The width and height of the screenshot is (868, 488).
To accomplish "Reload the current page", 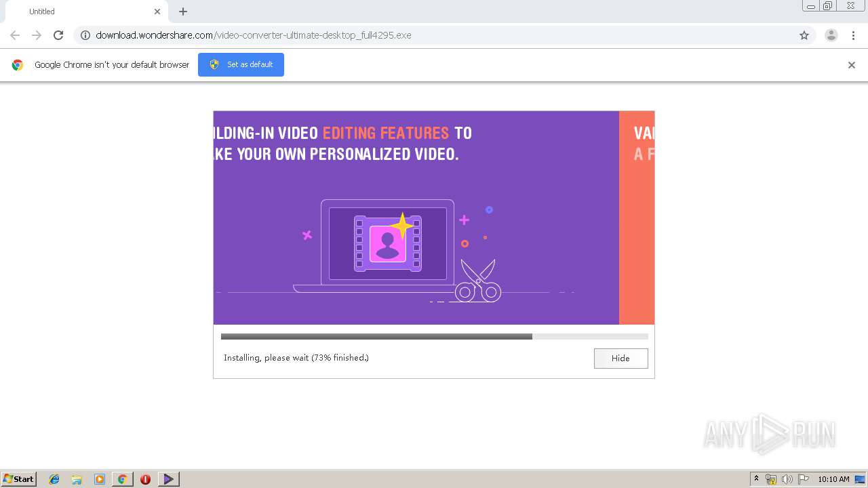I will coord(58,35).
